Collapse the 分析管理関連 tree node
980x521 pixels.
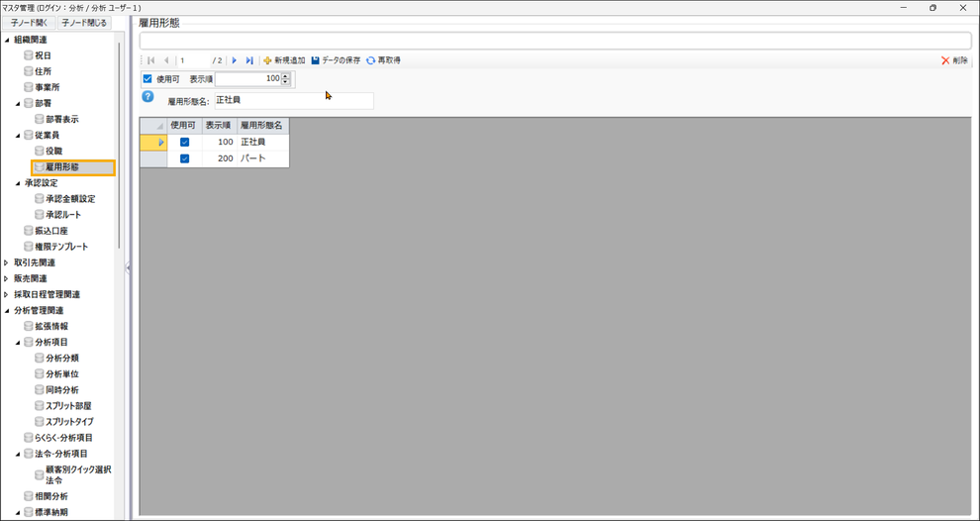(x=7, y=311)
